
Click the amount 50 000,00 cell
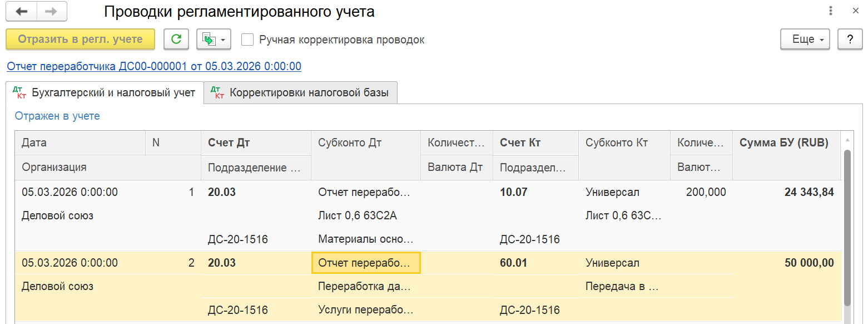786,263
